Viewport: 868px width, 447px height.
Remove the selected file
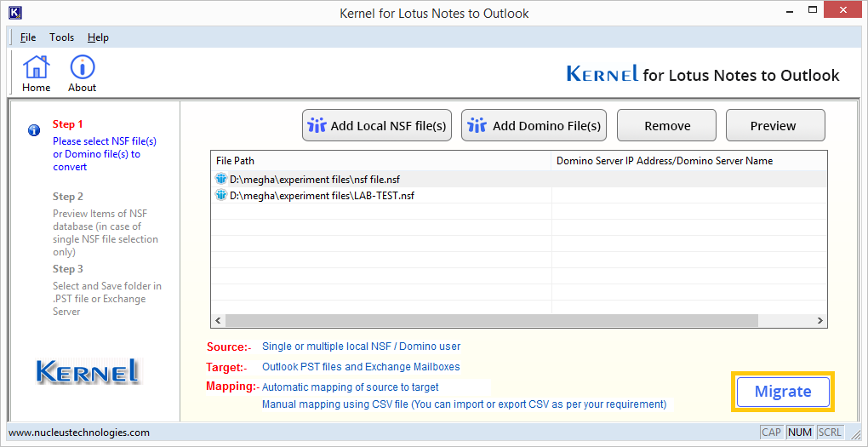667,126
